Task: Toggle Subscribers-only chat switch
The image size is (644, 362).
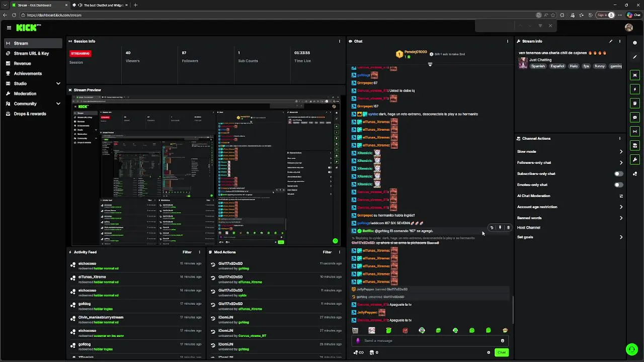Action: (619, 173)
